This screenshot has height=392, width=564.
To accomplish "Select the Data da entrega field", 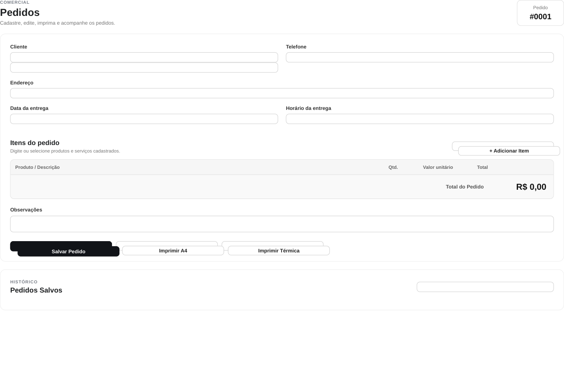I will pyautogui.click(x=144, y=119).
